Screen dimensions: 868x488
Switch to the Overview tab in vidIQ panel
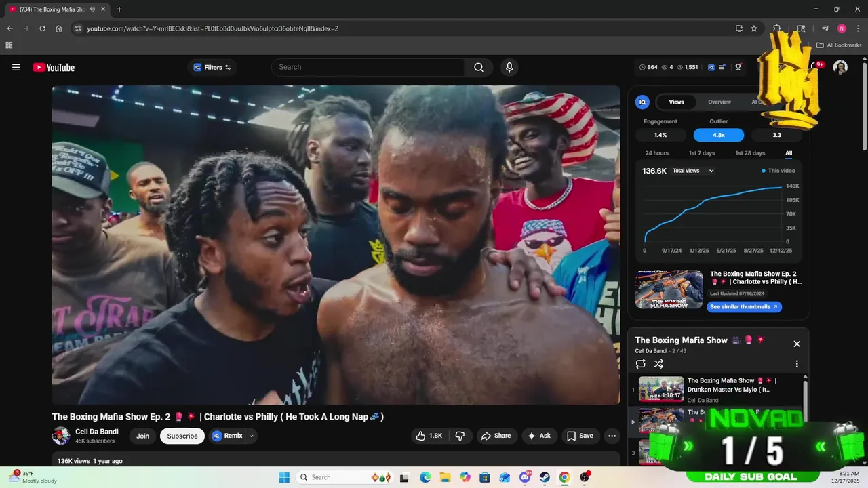point(719,102)
